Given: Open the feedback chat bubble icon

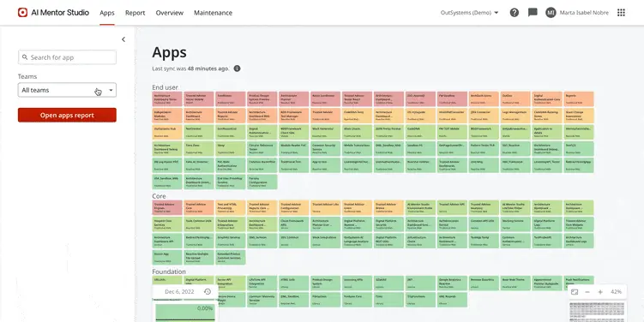Looking at the screenshot, I should (x=533, y=12).
